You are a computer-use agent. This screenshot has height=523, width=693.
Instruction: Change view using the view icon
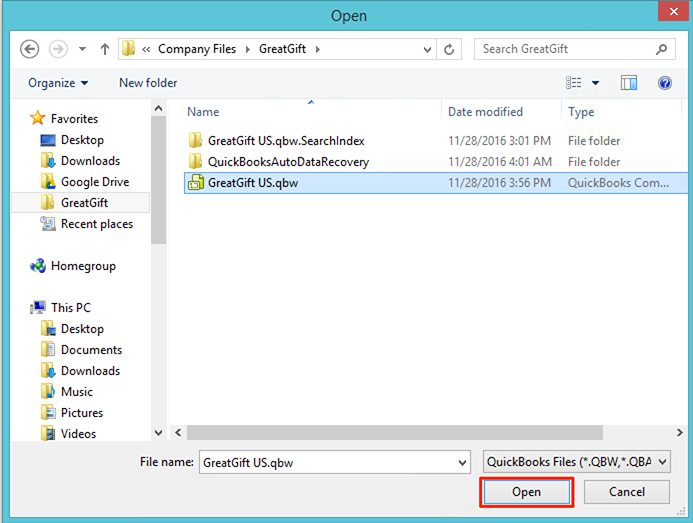click(x=574, y=83)
